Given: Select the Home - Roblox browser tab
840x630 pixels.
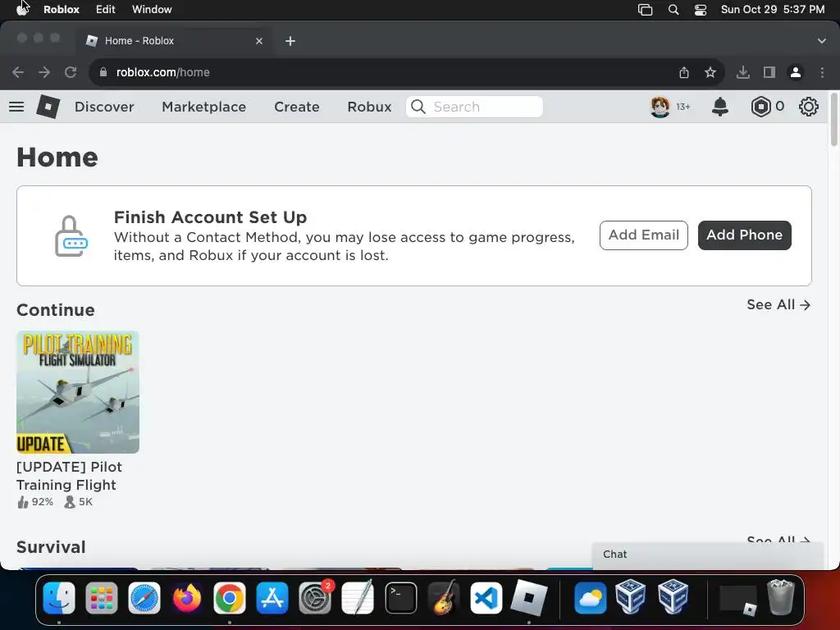Looking at the screenshot, I should (175, 41).
